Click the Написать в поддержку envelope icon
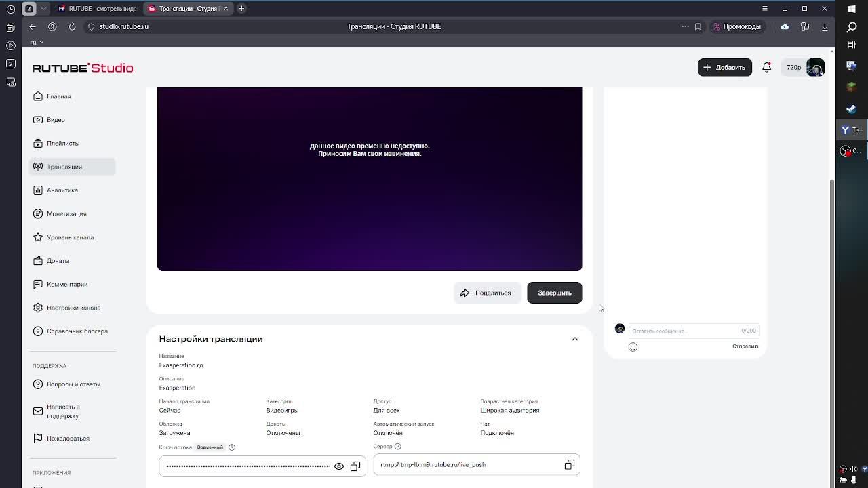The image size is (868, 488). (38, 411)
